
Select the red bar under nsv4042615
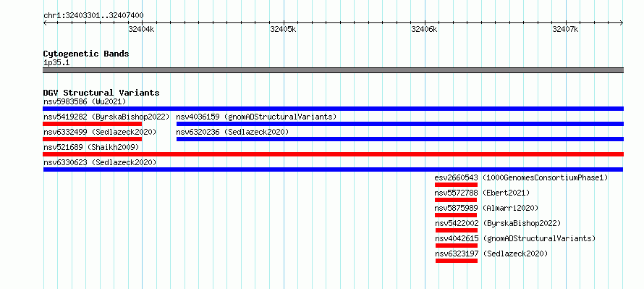pos(457,246)
